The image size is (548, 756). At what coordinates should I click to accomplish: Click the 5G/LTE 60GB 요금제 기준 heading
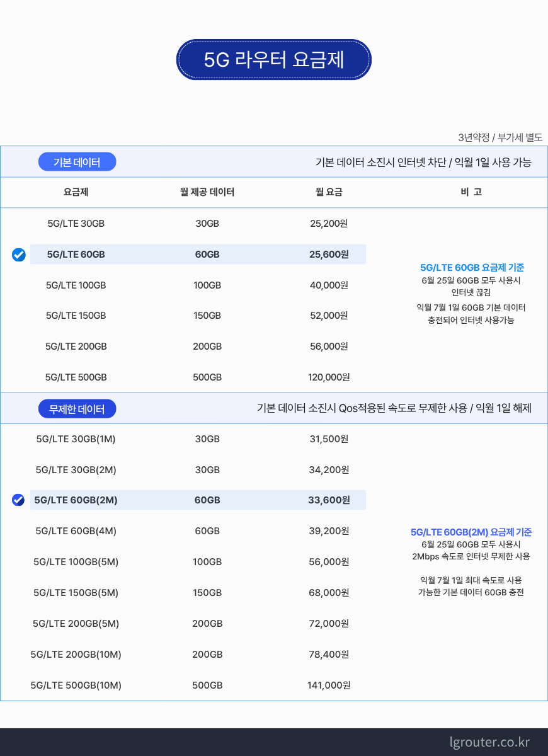coord(472,268)
